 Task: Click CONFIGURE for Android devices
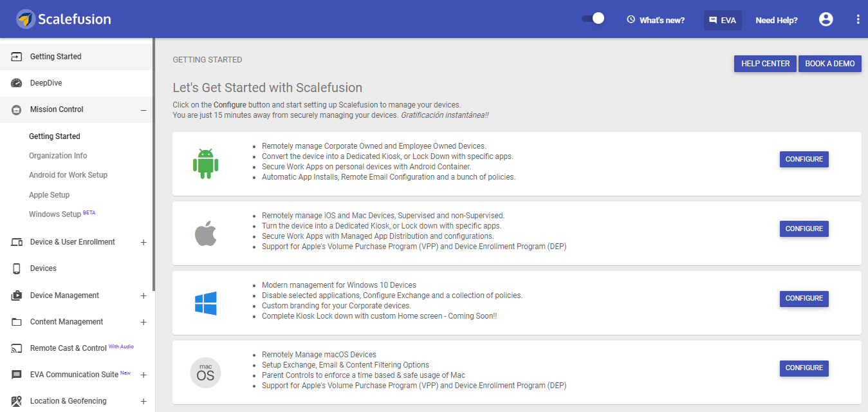pyautogui.click(x=804, y=159)
